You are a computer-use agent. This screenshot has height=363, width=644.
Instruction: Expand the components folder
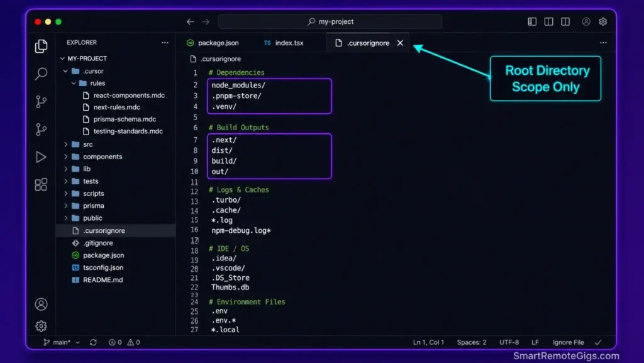coord(65,157)
